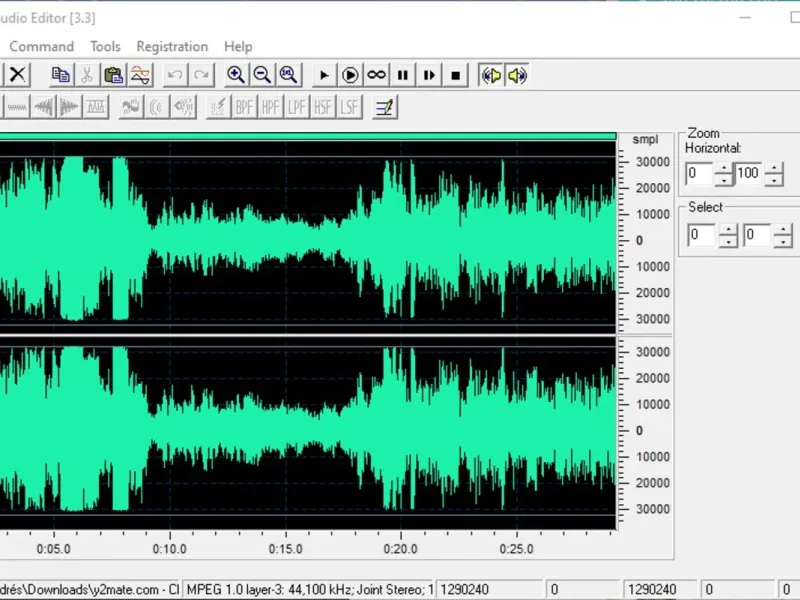The image size is (800, 600).
Task: Stop playback with the square Stop button
Action: [x=456, y=75]
